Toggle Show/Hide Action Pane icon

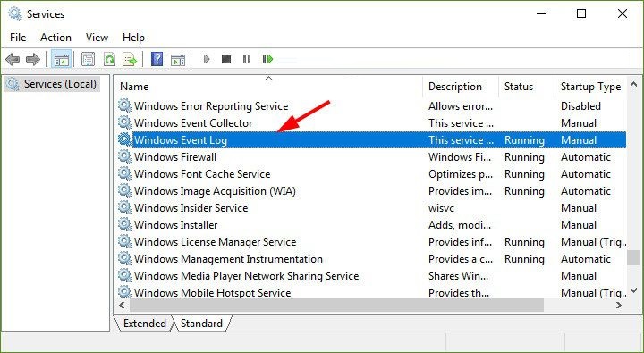pos(178,60)
